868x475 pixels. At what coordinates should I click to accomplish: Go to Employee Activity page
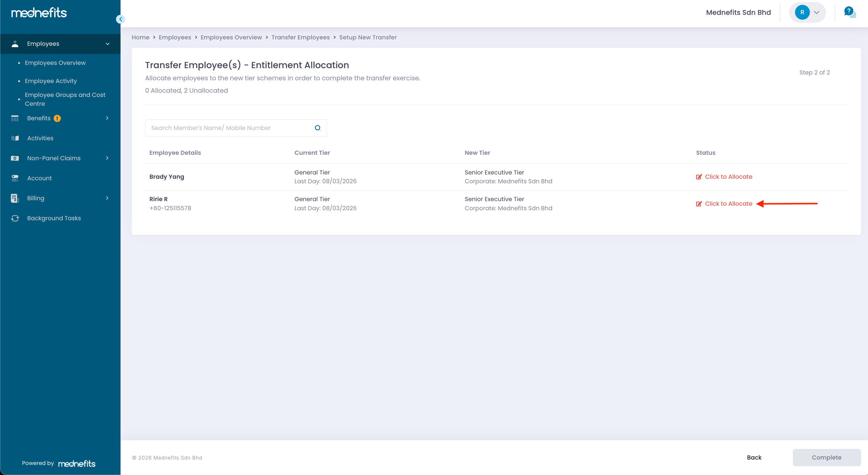click(x=51, y=81)
